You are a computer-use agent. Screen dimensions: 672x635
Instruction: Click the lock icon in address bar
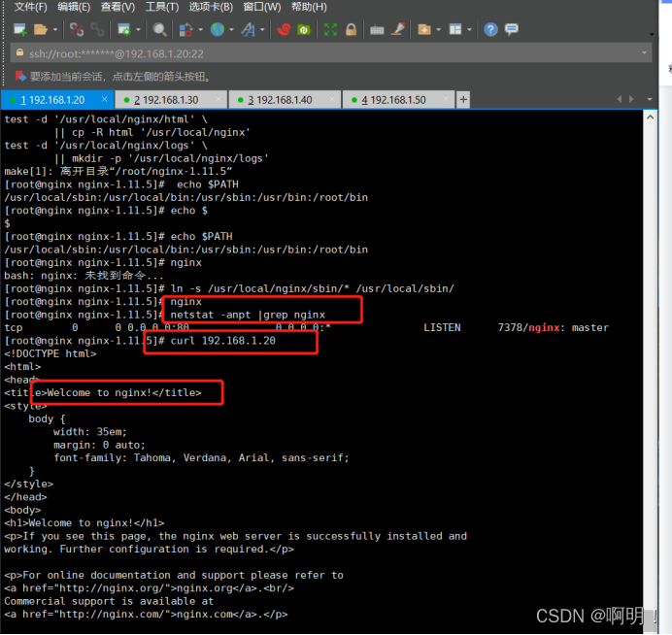19,53
